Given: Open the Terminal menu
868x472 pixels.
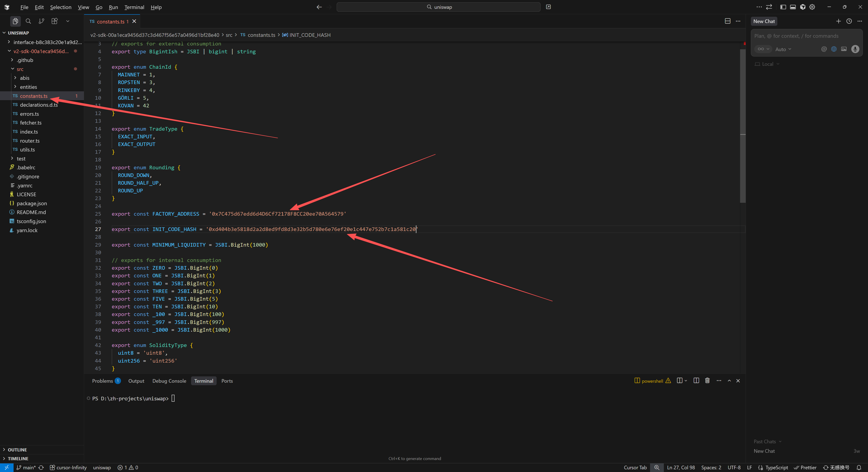Looking at the screenshot, I should [x=134, y=7].
